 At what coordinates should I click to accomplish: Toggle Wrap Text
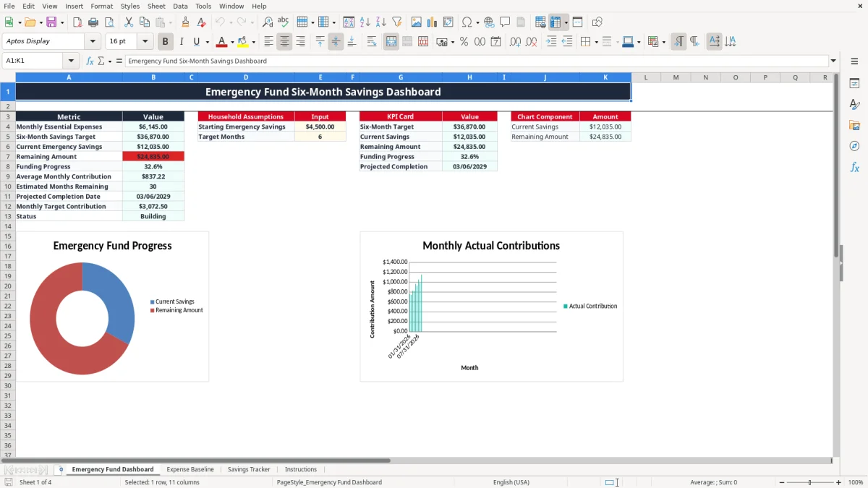(372, 42)
